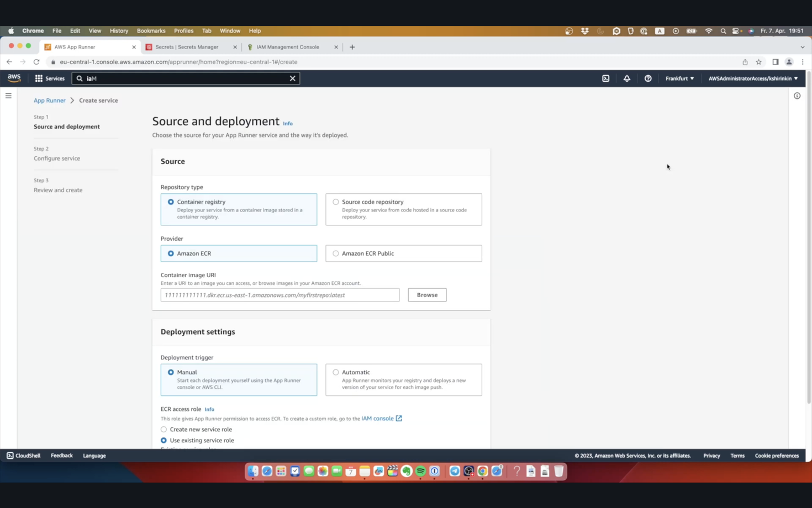Click the Feedback footer link
Image resolution: width=812 pixels, height=508 pixels.
[62, 456]
